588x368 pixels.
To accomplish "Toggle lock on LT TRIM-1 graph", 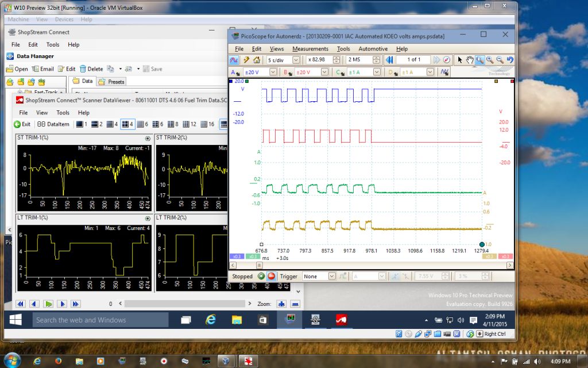I will (148, 218).
